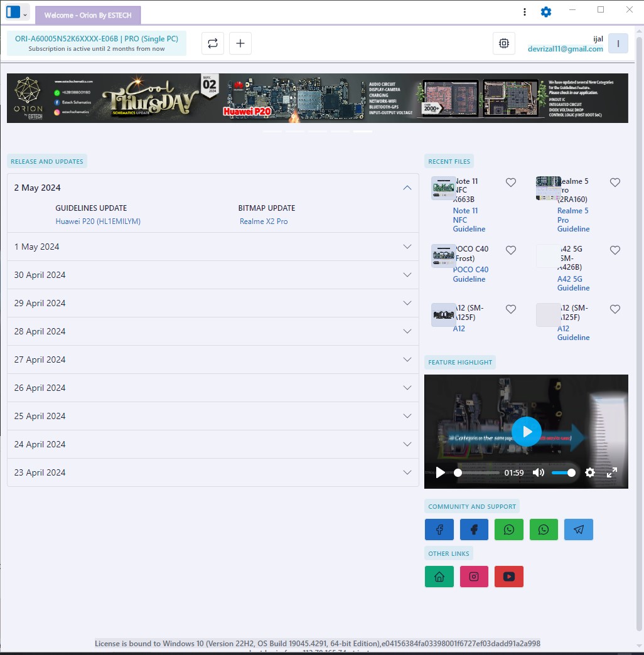The image size is (644, 655).
Task: Click the devrizal11@gmail.com email link
Action: point(565,49)
